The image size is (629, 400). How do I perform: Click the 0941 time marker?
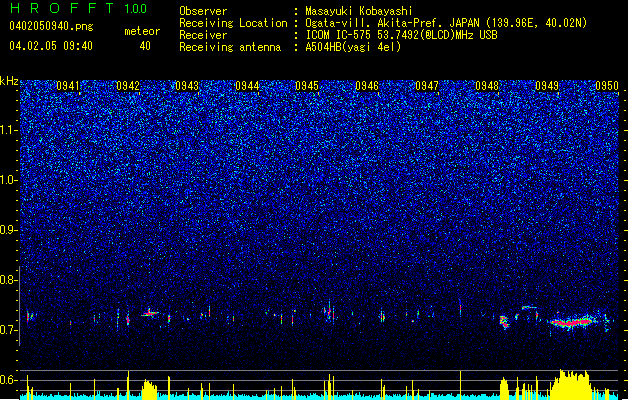click(68, 86)
